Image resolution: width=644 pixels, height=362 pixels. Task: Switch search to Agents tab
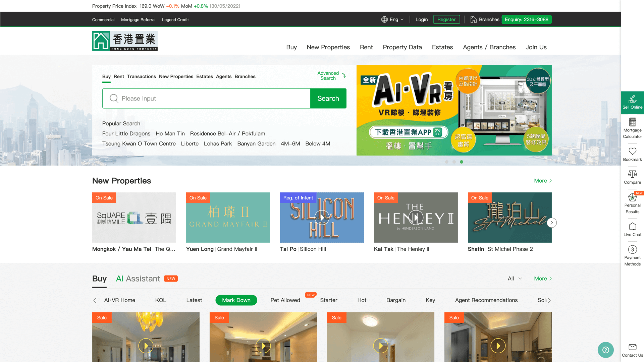224,76
